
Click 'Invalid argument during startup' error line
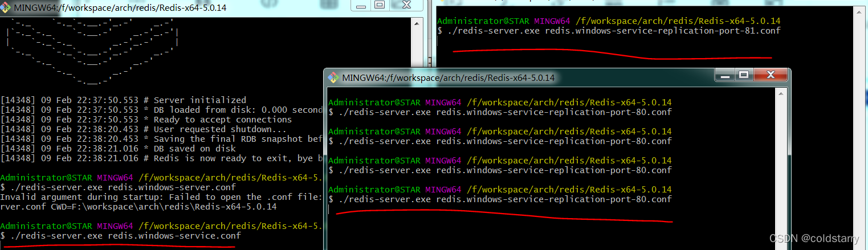pyautogui.click(x=162, y=197)
